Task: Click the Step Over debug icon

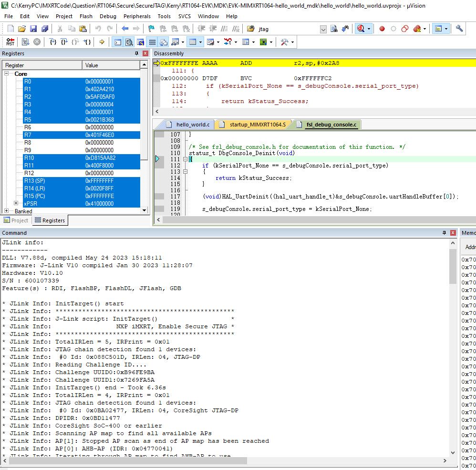Action: [x=64, y=42]
